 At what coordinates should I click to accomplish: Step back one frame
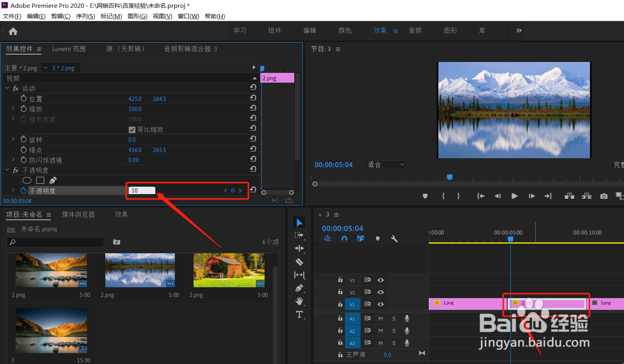pos(498,196)
